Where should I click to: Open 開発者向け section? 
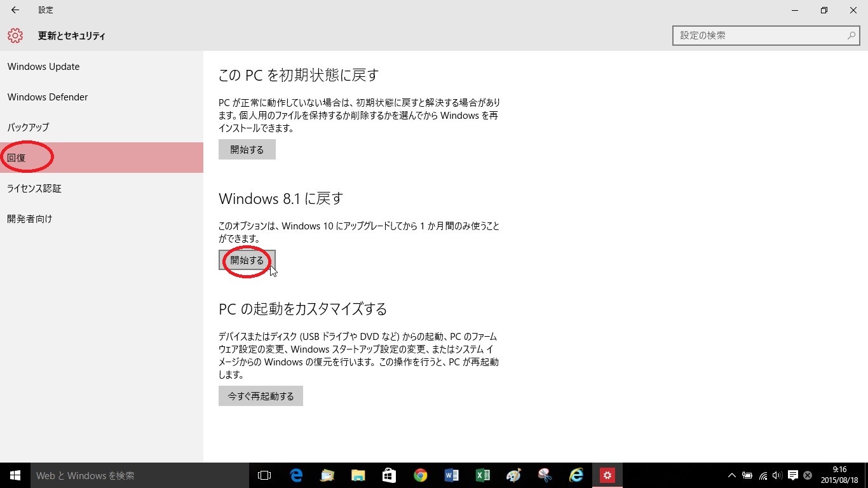102,219
